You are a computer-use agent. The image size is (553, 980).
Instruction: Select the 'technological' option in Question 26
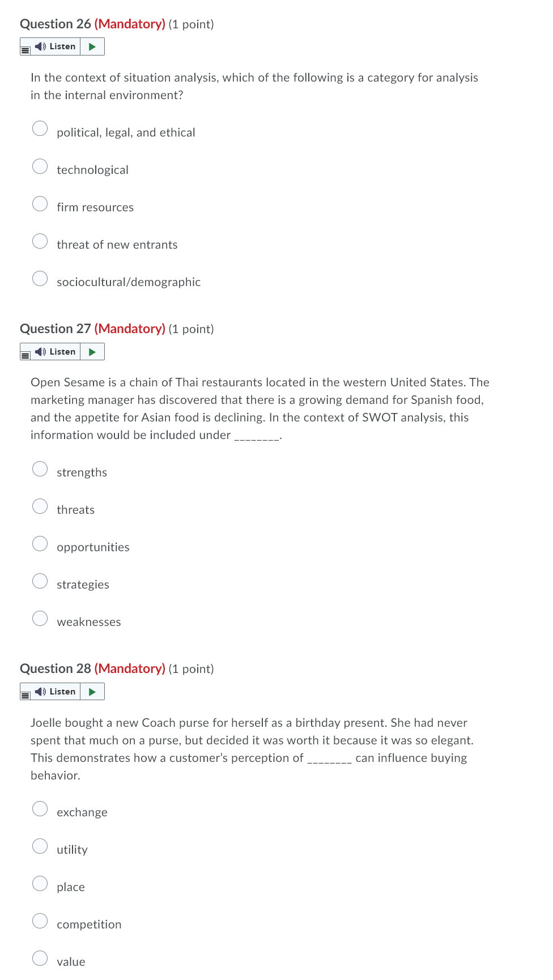pos(40,166)
